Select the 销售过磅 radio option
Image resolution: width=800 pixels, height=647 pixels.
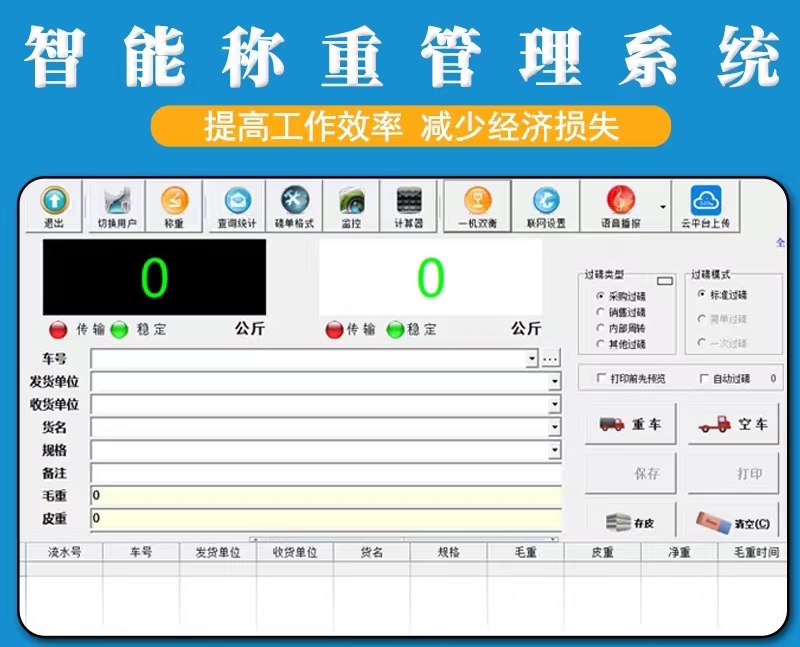pyautogui.click(x=600, y=312)
